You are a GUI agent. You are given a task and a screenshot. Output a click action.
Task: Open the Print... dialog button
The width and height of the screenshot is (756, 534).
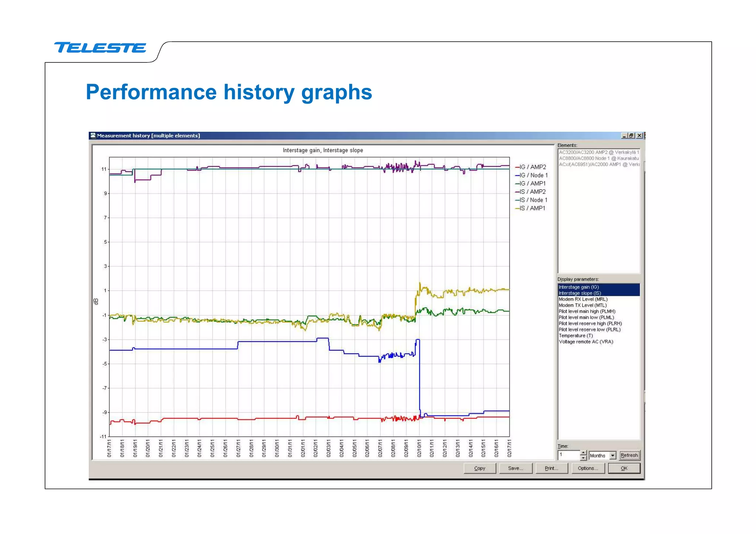(x=551, y=468)
